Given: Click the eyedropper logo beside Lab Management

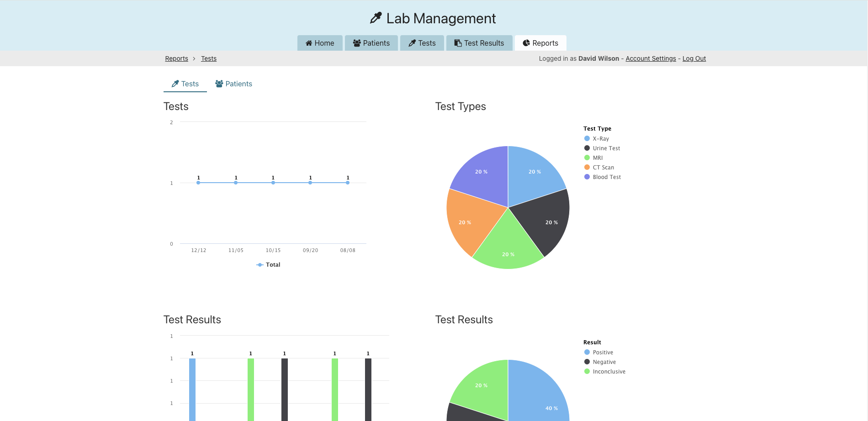Looking at the screenshot, I should [376, 18].
